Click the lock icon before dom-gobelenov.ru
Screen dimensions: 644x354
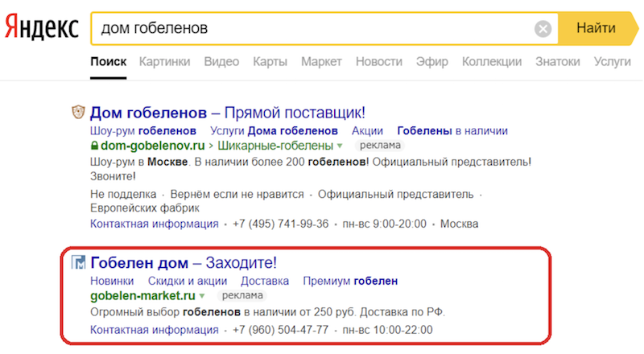(x=94, y=146)
